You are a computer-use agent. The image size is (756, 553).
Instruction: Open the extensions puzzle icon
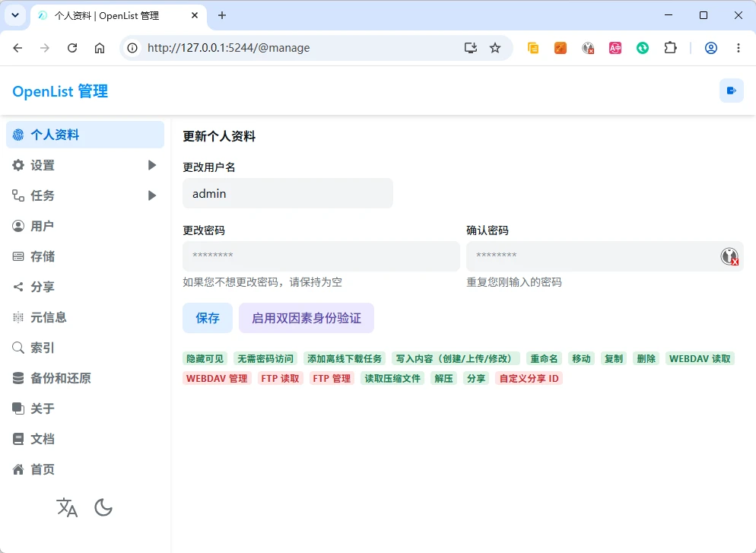[670, 48]
